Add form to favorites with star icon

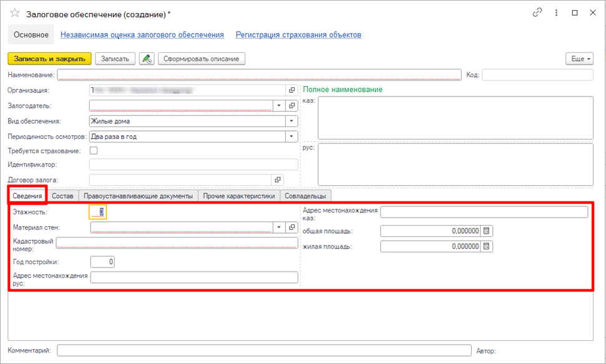click(x=15, y=13)
